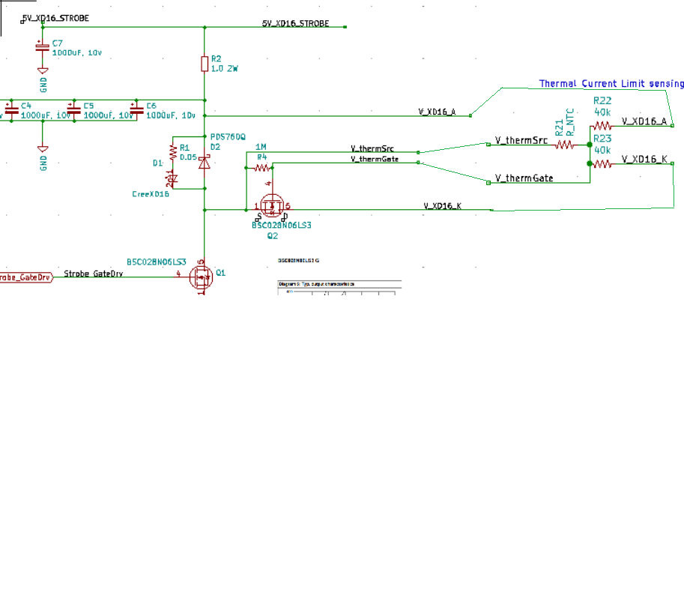The width and height of the screenshot is (684, 616).
Task: Select the C6 capacitor symbol
Action: click(x=136, y=110)
